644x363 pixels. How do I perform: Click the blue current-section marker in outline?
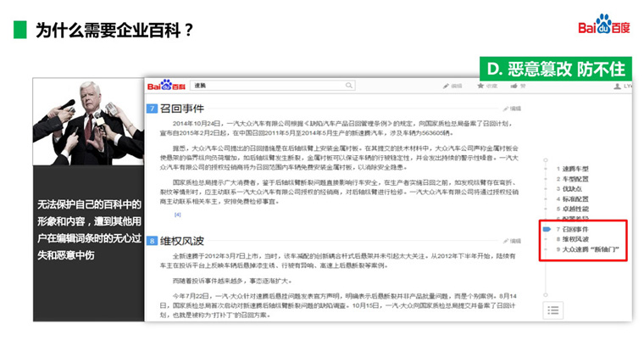click(547, 229)
